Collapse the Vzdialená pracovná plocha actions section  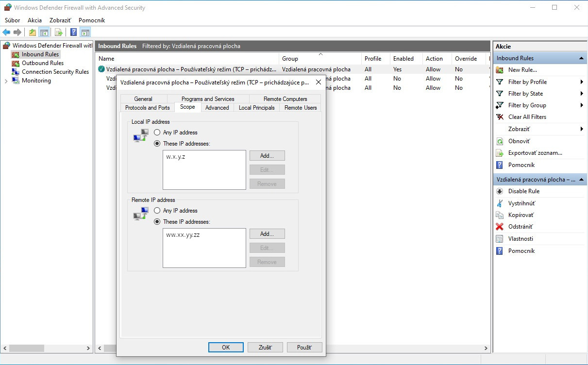582,180
